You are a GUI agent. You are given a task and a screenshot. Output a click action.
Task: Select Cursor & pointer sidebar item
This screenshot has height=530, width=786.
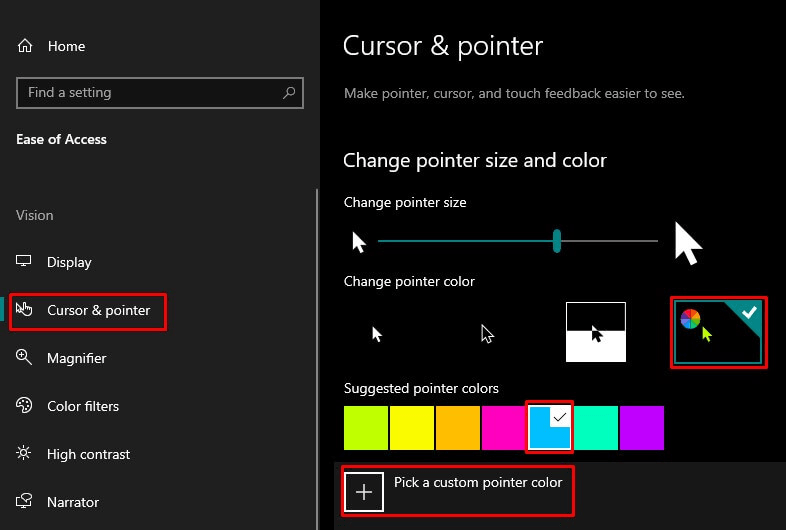98,310
